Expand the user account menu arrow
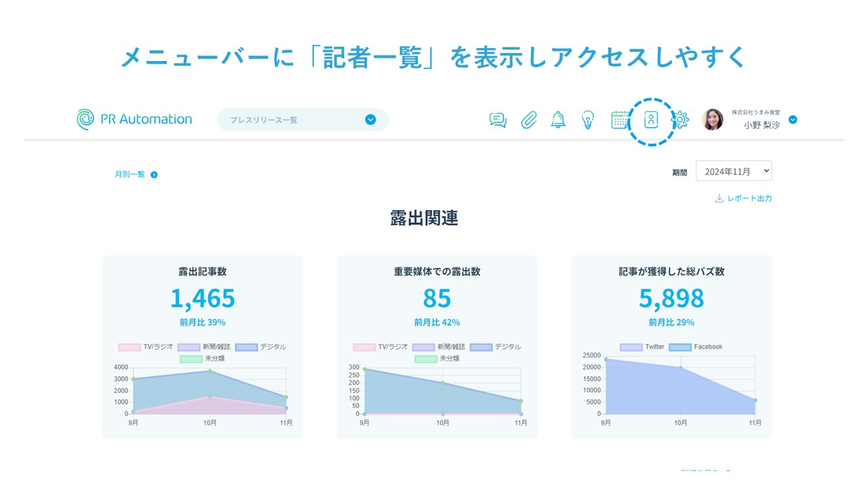 [x=793, y=120]
